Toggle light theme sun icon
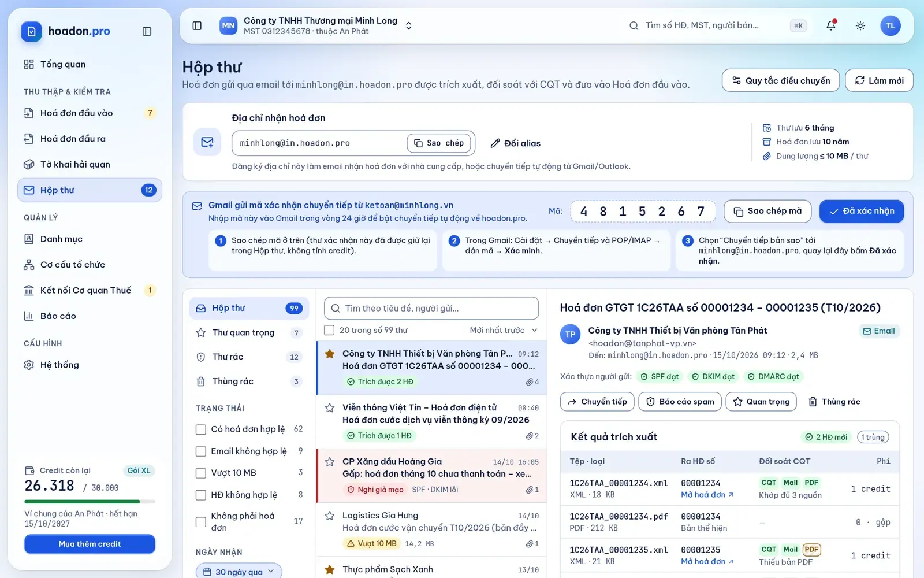This screenshot has width=924, height=578. (x=860, y=25)
